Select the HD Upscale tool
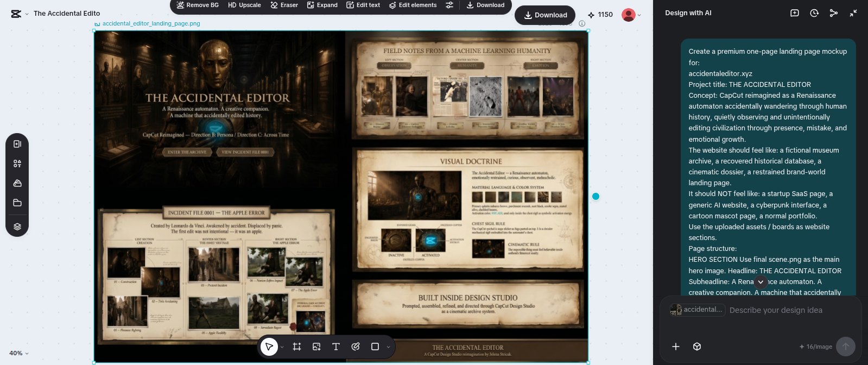Viewport: 868px width, 365px height. click(244, 5)
